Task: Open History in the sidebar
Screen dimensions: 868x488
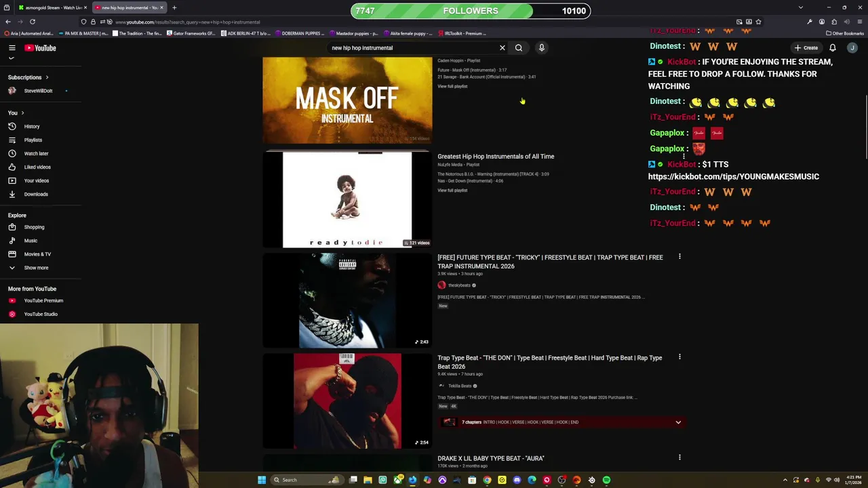Action: pos(32,126)
